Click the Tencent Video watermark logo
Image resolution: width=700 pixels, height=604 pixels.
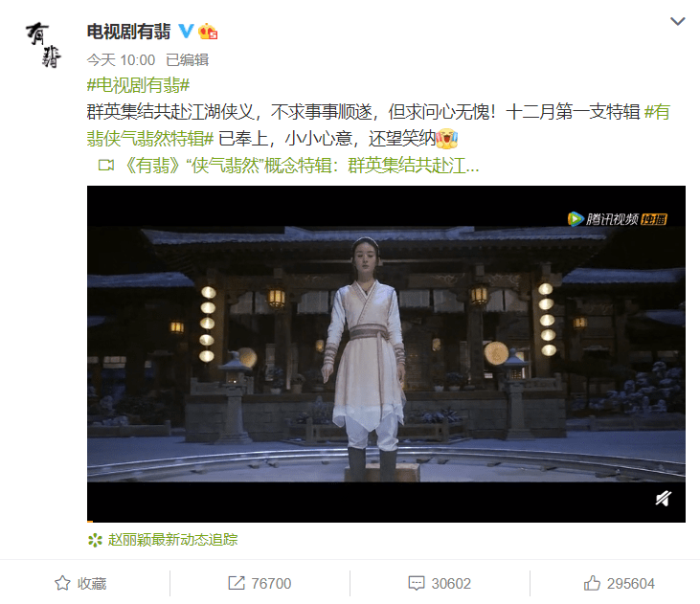(618, 219)
